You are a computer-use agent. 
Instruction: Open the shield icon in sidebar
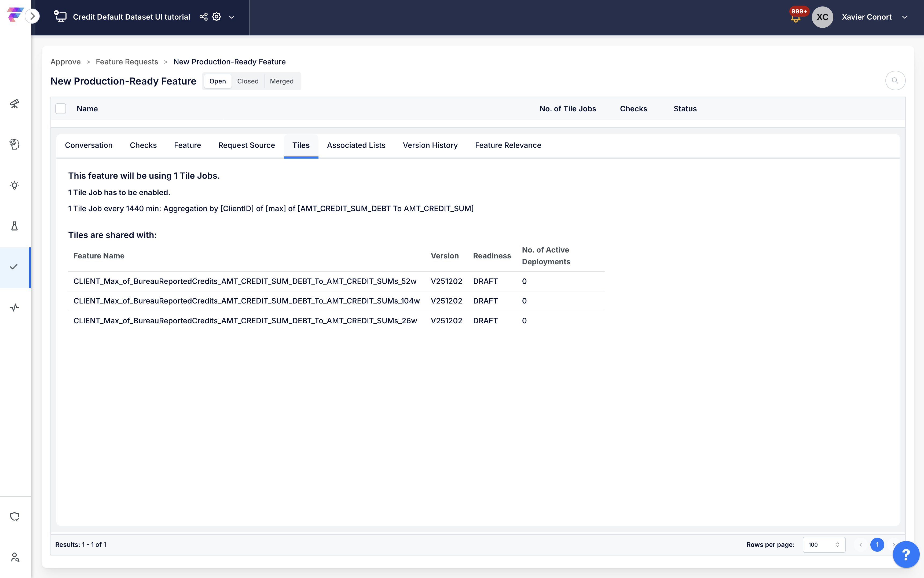pyautogui.click(x=14, y=517)
